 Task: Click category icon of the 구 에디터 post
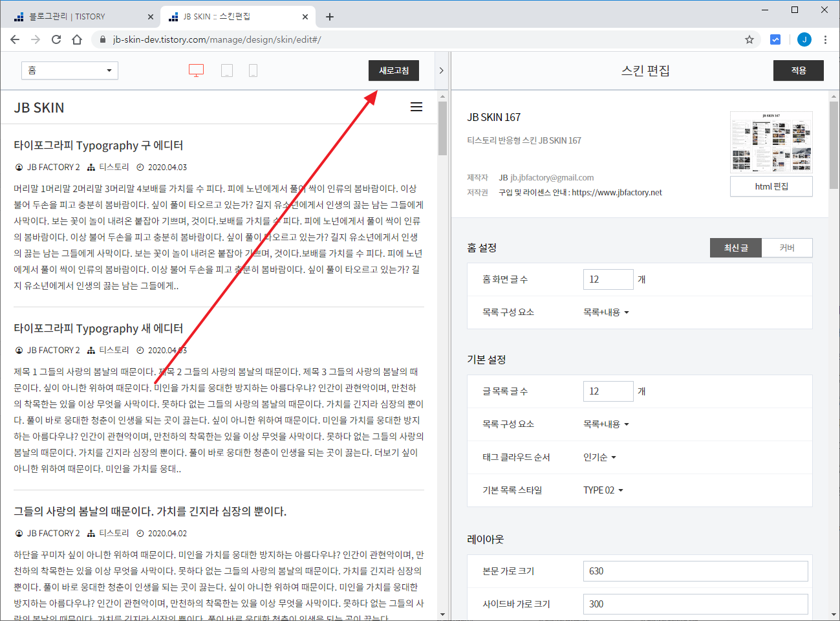click(x=91, y=167)
